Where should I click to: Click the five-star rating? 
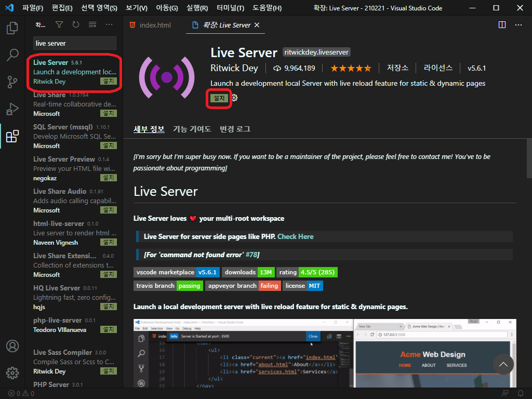click(351, 69)
